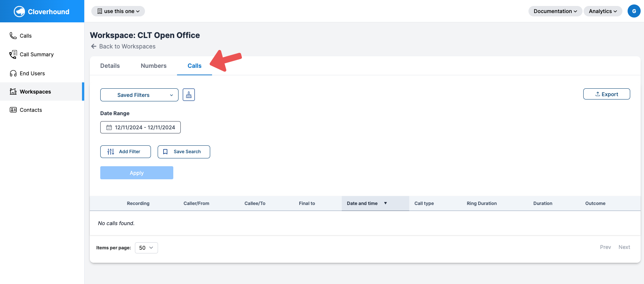644x284 pixels.
Task: Click the sliders icon on the Add Filter button
Action: [x=111, y=152]
